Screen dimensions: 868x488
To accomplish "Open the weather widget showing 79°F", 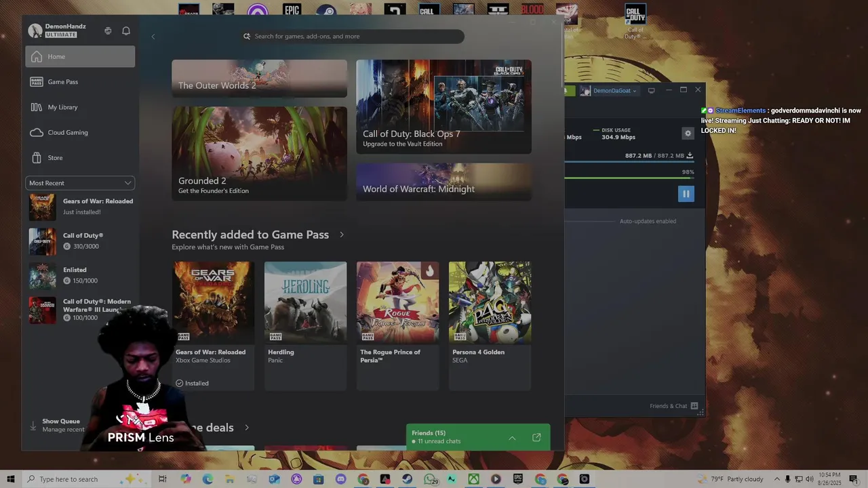I will click(x=731, y=479).
